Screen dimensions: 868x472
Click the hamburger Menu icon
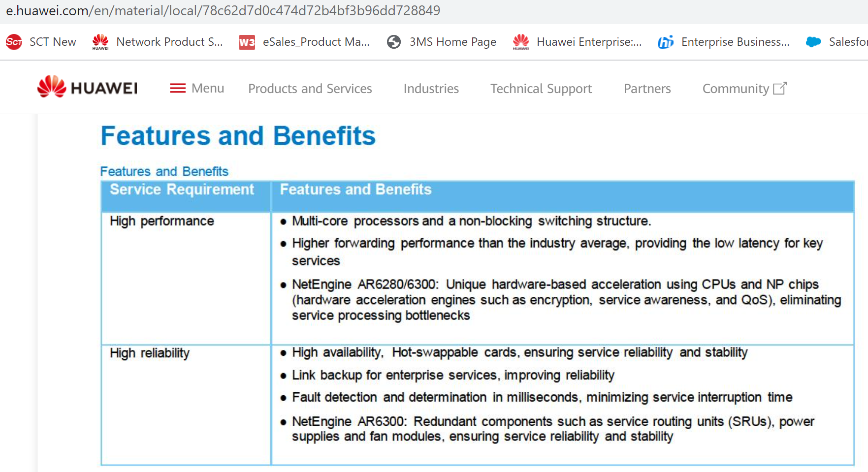coord(178,88)
